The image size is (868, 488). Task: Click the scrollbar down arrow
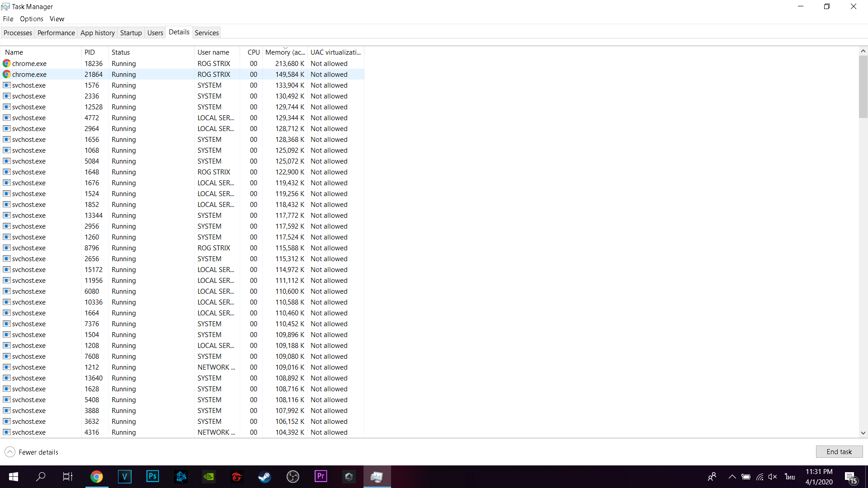tap(863, 433)
